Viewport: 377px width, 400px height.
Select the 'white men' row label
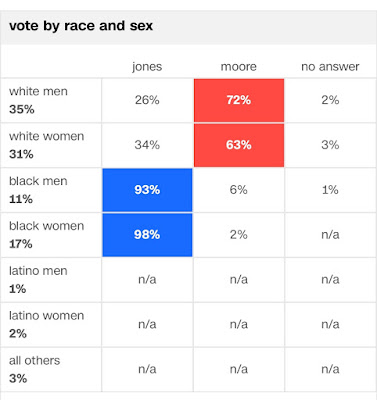pyautogui.click(x=38, y=91)
